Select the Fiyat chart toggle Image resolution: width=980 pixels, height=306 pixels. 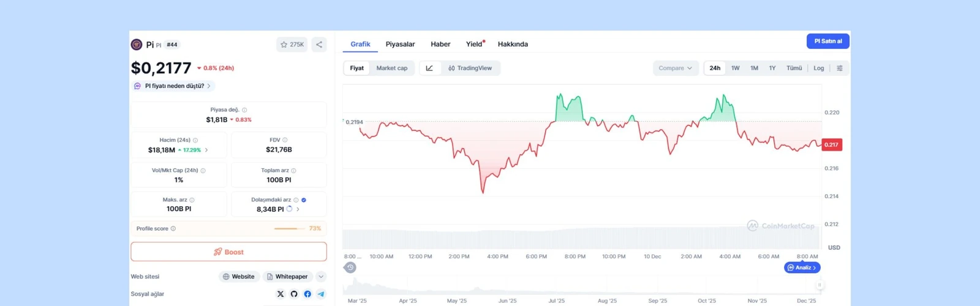click(357, 68)
